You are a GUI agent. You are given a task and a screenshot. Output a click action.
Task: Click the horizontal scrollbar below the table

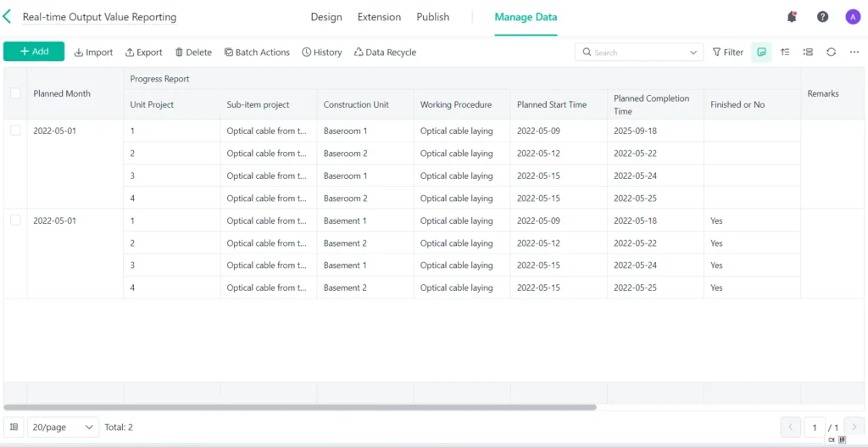click(x=300, y=407)
